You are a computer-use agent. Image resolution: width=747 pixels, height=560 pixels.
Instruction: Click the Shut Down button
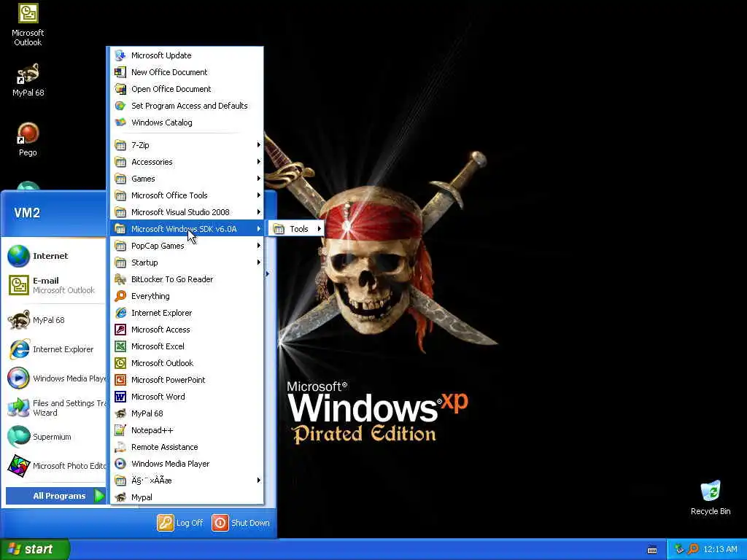click(x=241, y=523)
